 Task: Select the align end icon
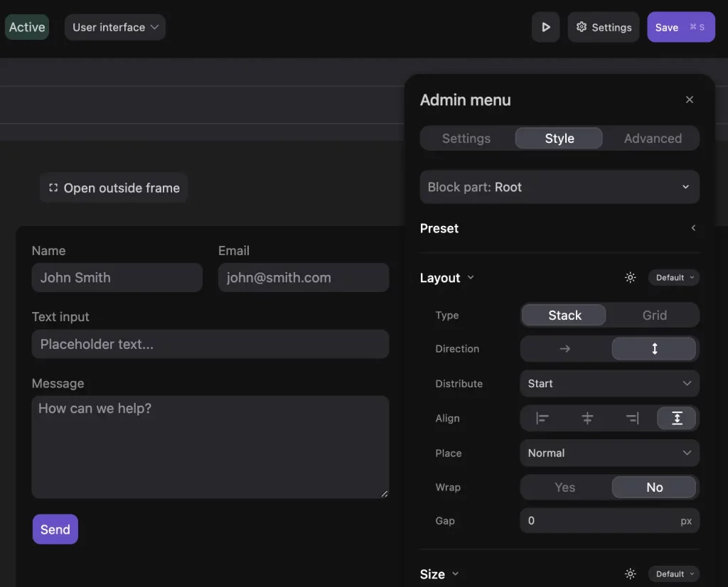(x=632, y=419)
